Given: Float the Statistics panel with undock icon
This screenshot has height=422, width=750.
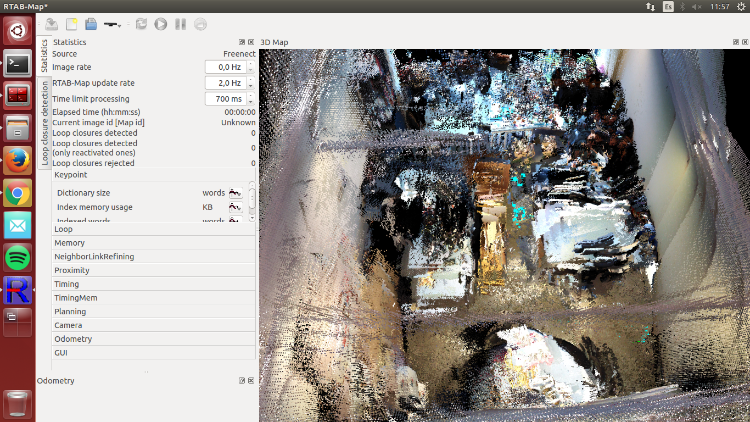Looking at the screenshot, I should 243,42.
